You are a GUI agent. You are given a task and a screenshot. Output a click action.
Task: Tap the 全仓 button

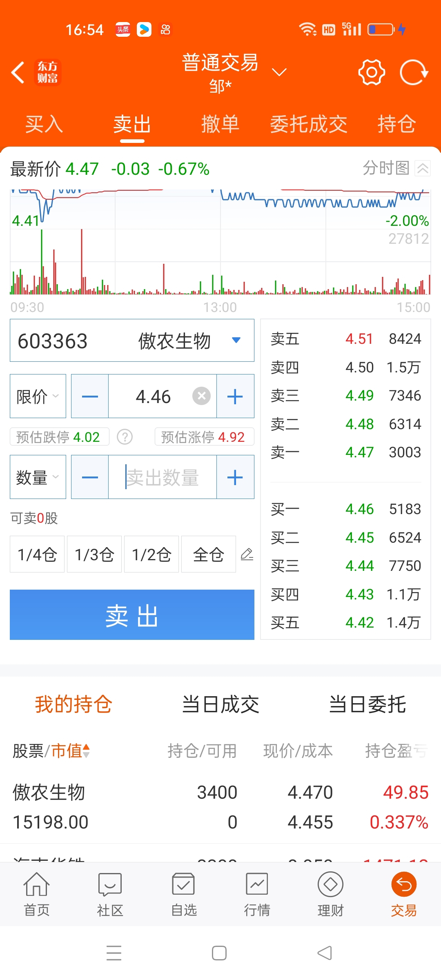click(209, 554)
